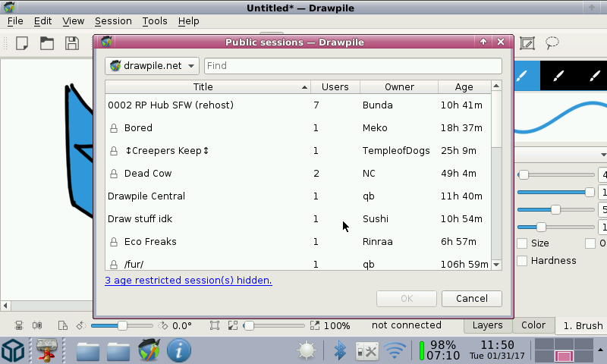Click the Bluetooth system tray icon
Screen dimensions: 607x364
pos(340,350)
